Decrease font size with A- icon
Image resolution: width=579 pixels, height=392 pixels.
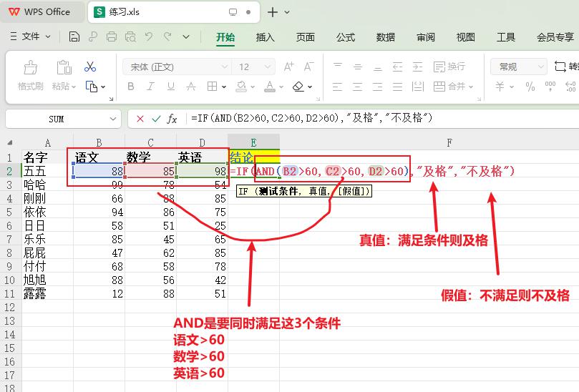308,67
